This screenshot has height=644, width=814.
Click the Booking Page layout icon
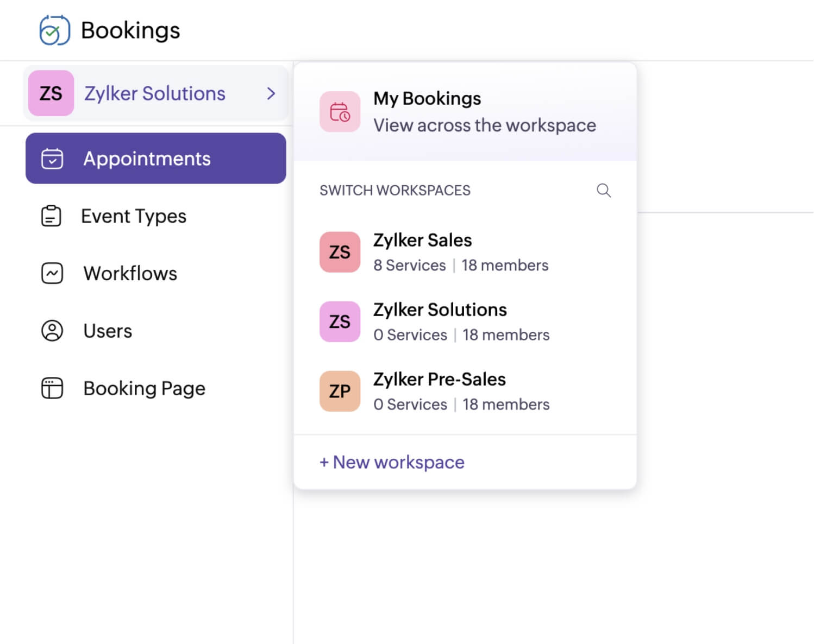click(x=52, y=388)
